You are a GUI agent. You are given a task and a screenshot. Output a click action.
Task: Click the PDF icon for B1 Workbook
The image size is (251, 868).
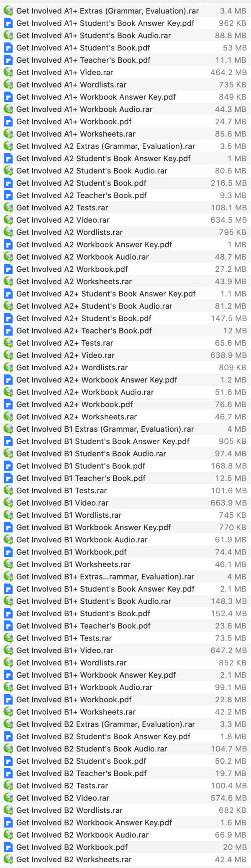coord(8,552)
